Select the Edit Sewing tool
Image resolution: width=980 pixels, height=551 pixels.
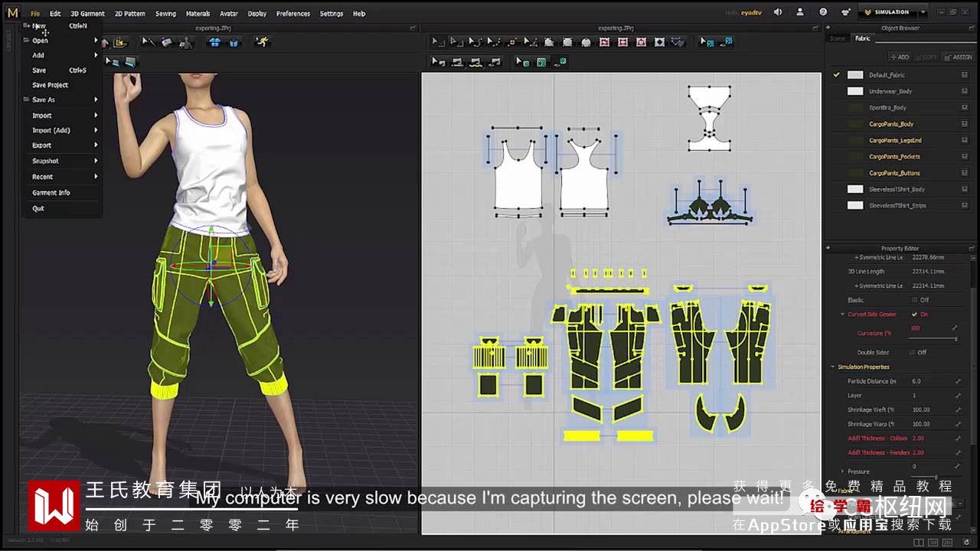[438, 62]
